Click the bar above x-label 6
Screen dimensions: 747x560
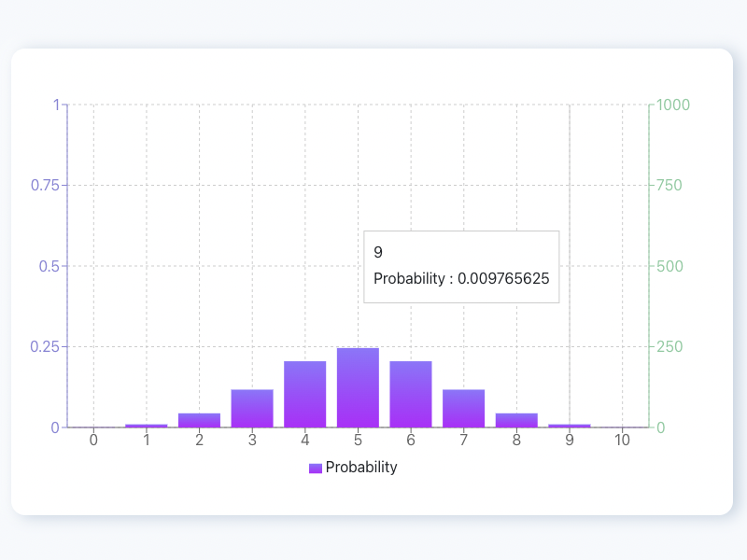click(411, 394)
